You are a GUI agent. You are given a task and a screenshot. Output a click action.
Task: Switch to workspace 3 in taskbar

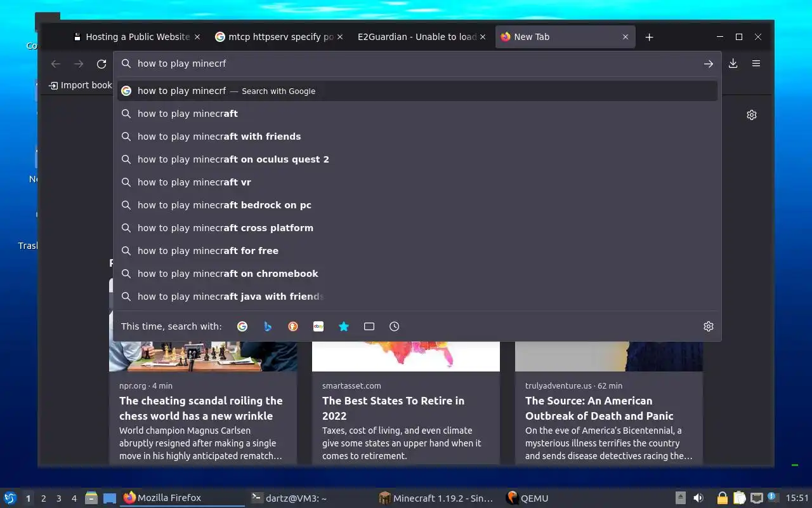(58, 498)
